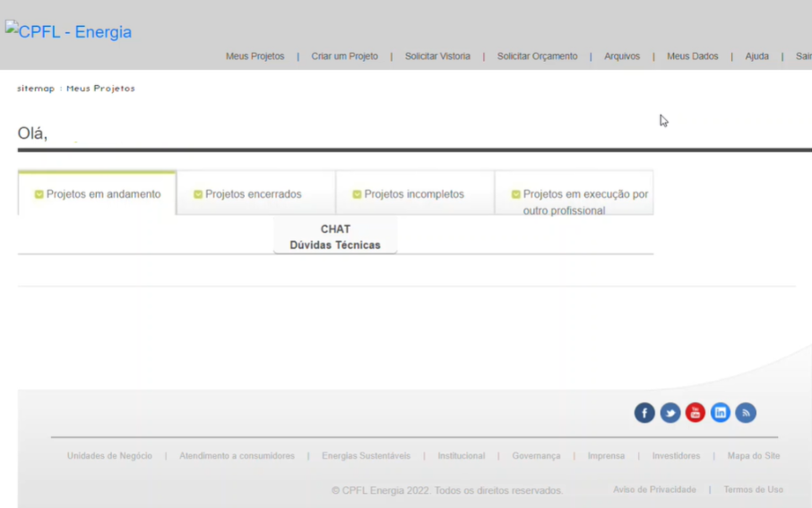The width and height of the screenshot is (812, 508).
Task: Open Imprensa footer link
Action: 606,456
